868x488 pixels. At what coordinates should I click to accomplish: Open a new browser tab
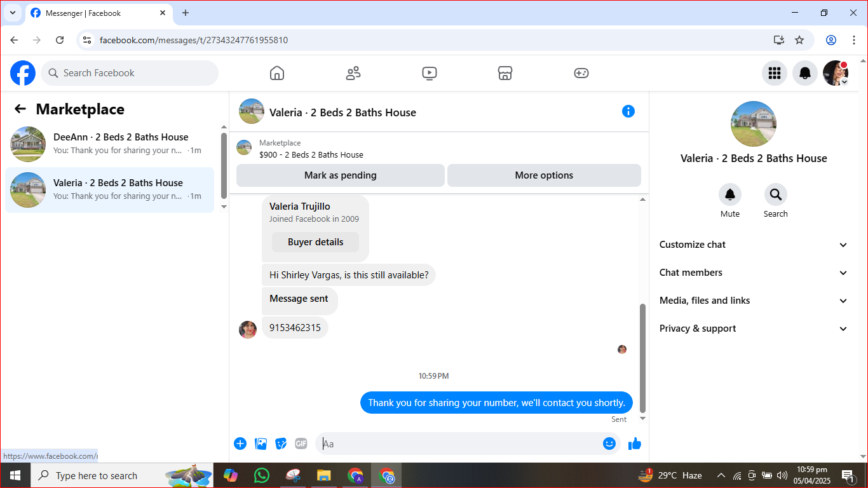tap(186, 13)
